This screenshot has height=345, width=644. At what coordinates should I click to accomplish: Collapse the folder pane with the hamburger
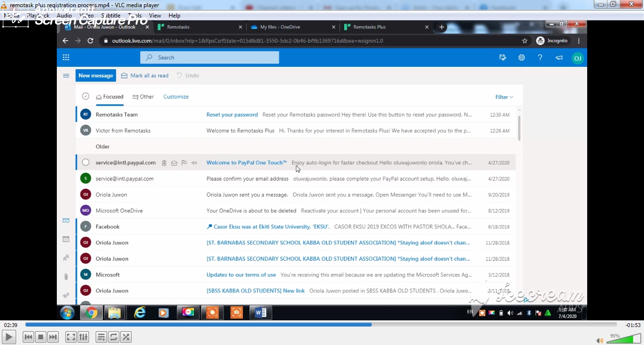point(66,75)
